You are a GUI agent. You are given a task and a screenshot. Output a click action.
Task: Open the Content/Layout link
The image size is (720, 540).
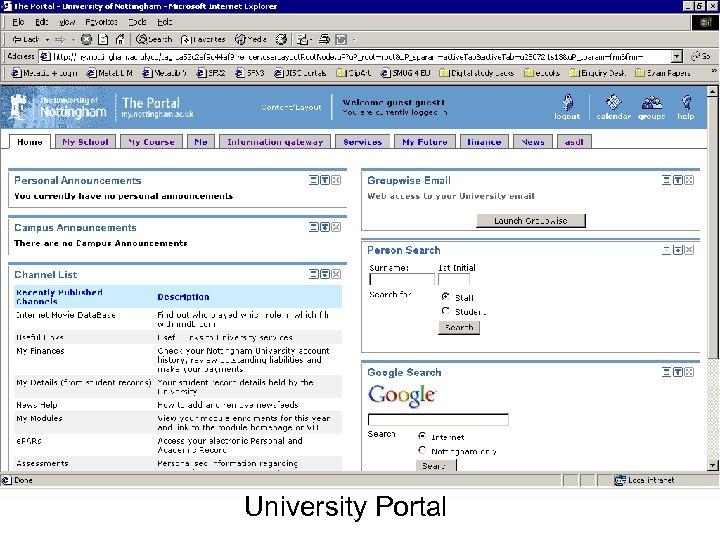point(291,107)
